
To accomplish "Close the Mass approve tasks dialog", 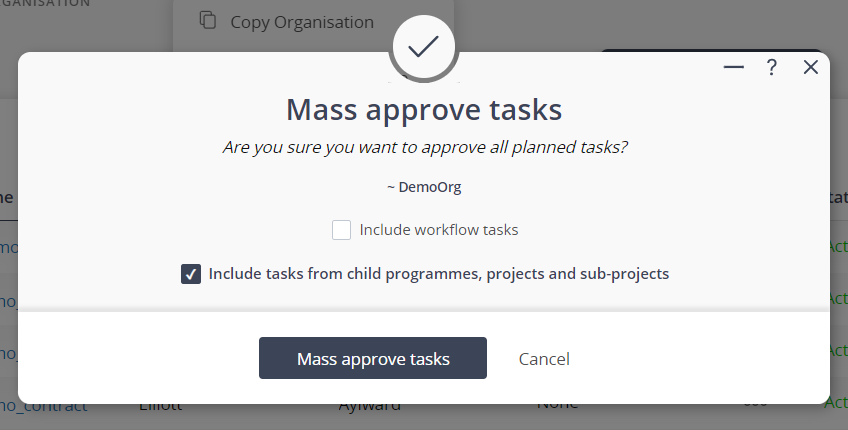I will (811, 67).
